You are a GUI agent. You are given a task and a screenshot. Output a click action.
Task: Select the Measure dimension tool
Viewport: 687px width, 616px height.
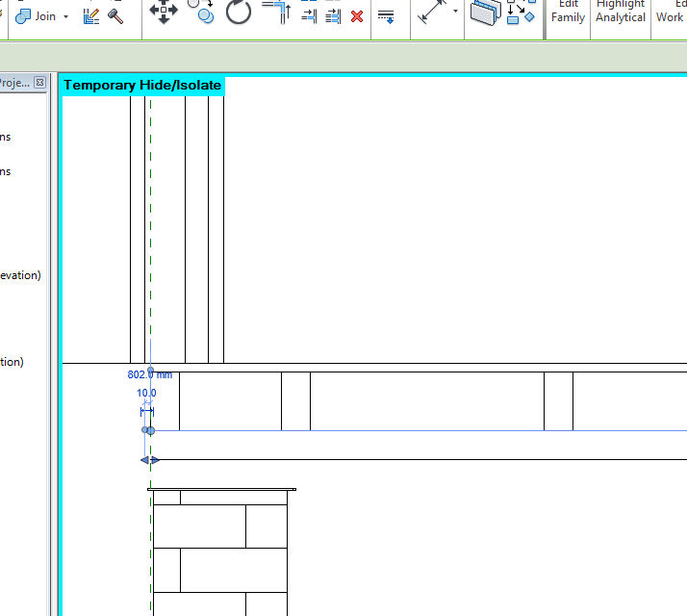tap(430, 13)
